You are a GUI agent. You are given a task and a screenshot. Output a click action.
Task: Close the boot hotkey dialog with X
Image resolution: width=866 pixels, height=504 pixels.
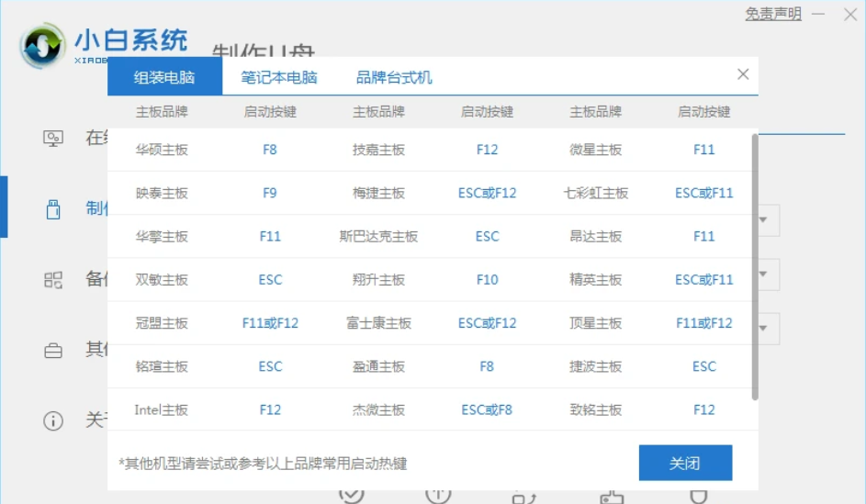pos(743,74)
